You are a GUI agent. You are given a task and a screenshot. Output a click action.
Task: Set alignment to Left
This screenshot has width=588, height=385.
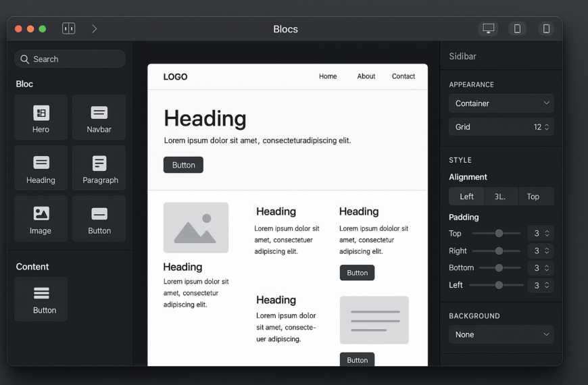[x=466, y=197]
